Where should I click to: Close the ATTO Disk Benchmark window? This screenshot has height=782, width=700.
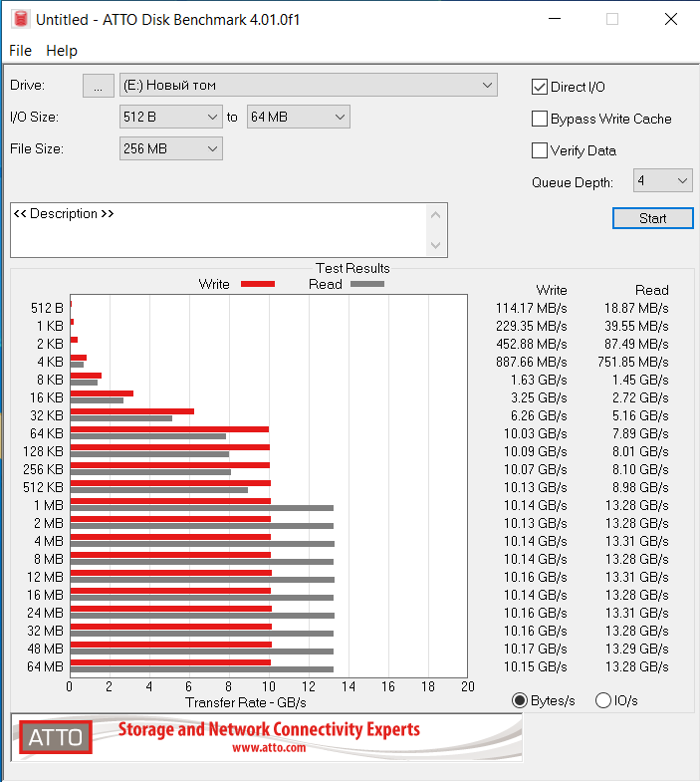pos(671,19)
